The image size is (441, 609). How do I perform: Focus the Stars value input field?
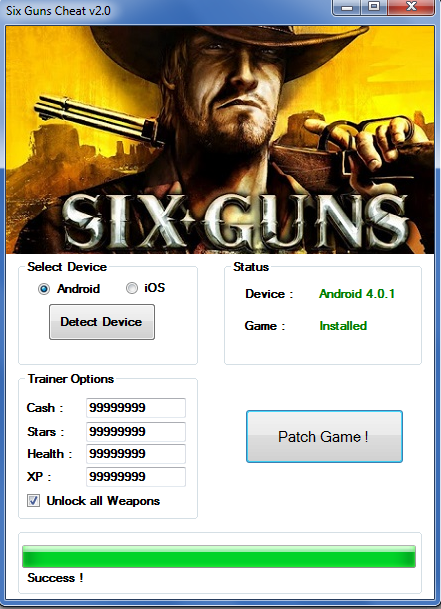click(136, 432)
